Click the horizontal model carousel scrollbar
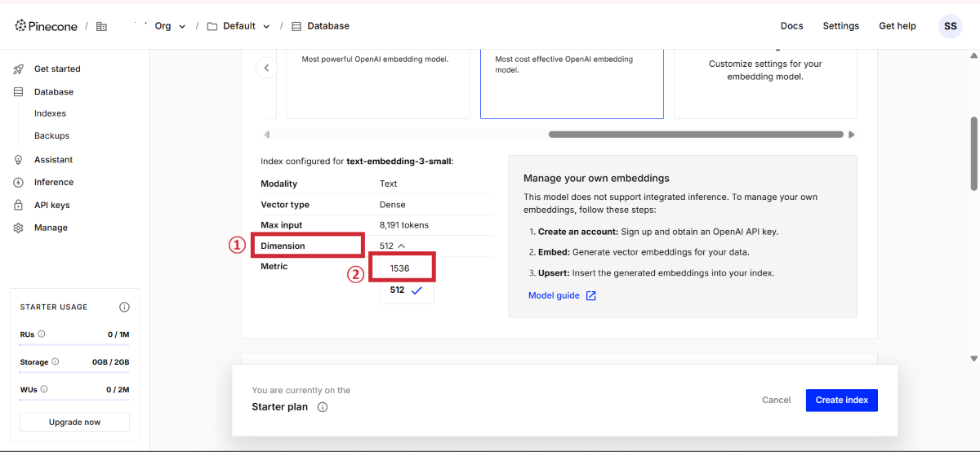This screenshot has width=980, height=452. coord(695,135)
